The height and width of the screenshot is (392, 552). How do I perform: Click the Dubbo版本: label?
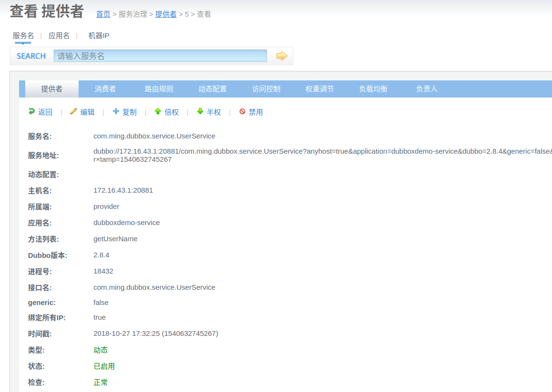[48, 255]
